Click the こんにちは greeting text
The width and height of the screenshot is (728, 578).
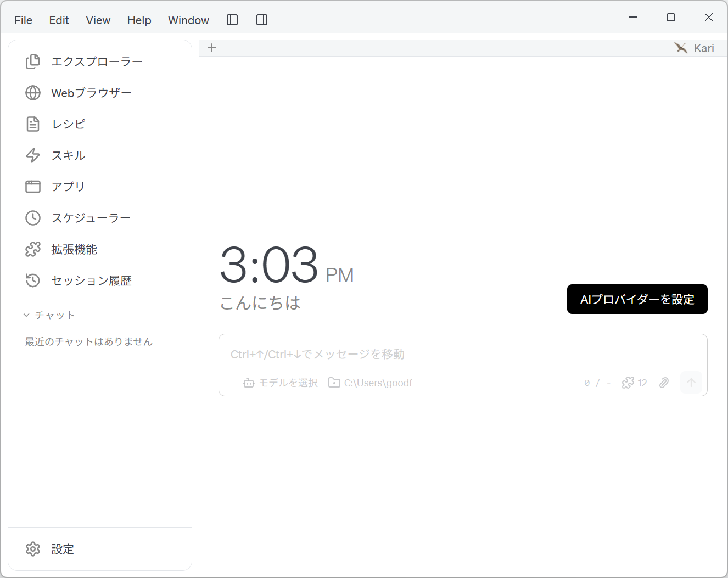pos(260,303)
